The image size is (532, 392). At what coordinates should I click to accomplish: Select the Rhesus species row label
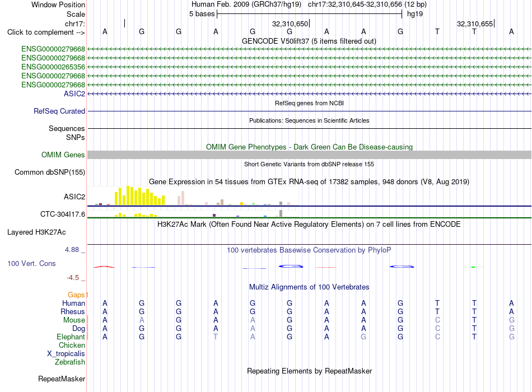pyautogui.click(x=73, y=311)
